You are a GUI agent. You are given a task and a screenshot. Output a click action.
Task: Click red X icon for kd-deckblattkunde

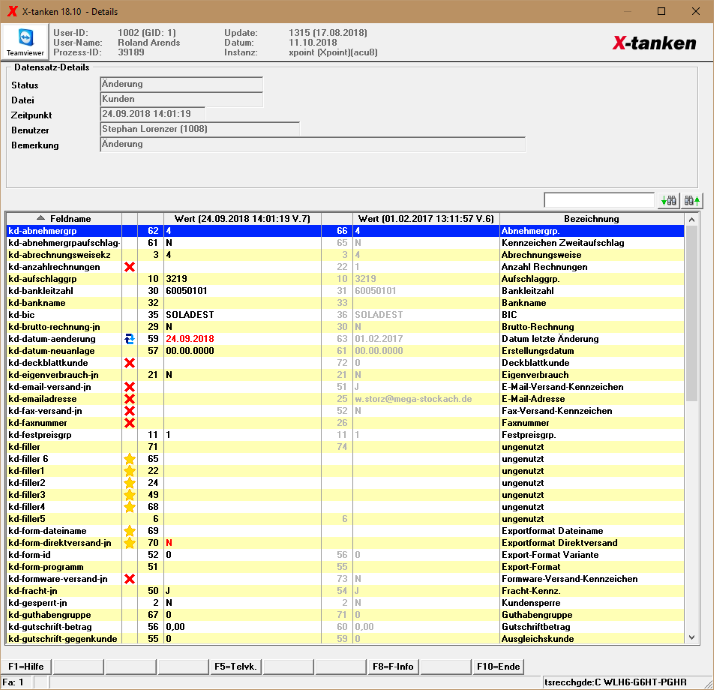click(x=129, y=363)
